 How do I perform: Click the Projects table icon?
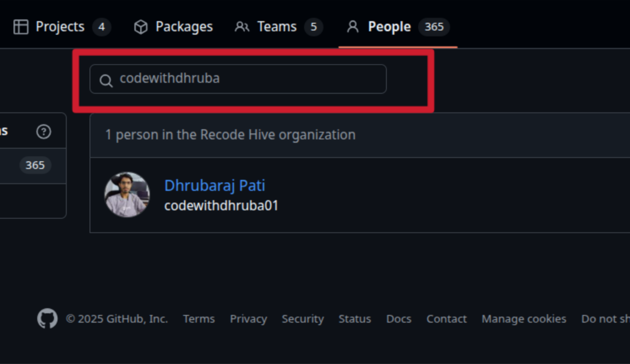click(21, 27)
